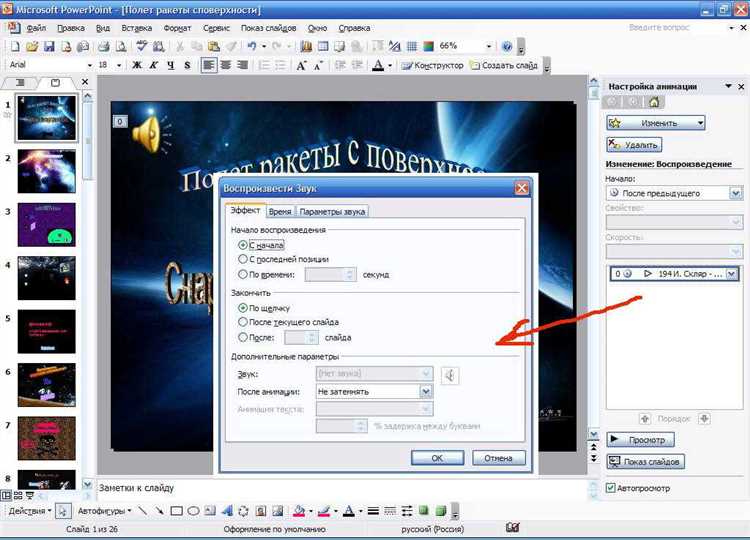The height and width of the screenshot is (540, 750).
Task: Click the Конструктор button
Action: tap(432, 65)
